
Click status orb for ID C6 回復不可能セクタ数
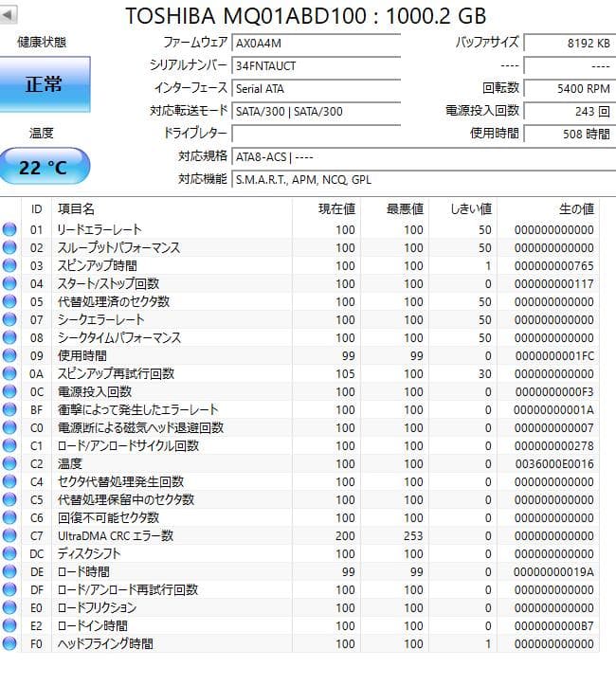point(9,517)
